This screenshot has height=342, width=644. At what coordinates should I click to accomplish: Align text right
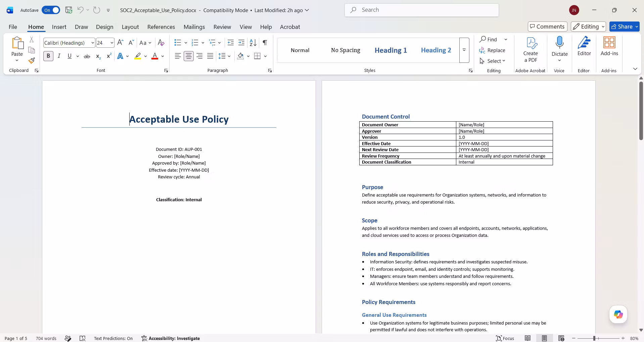pyautogui.click(x=199, y=56)
